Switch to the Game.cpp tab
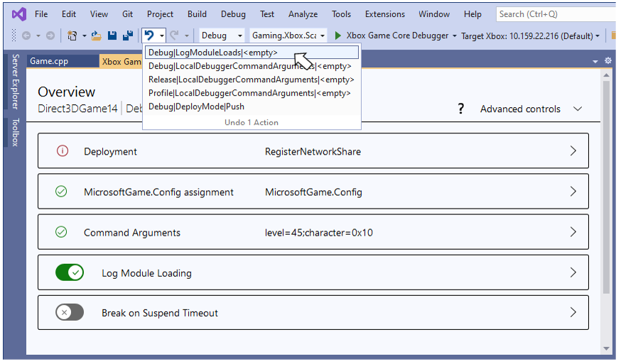 pyautogui.click(x=63, y=61)
